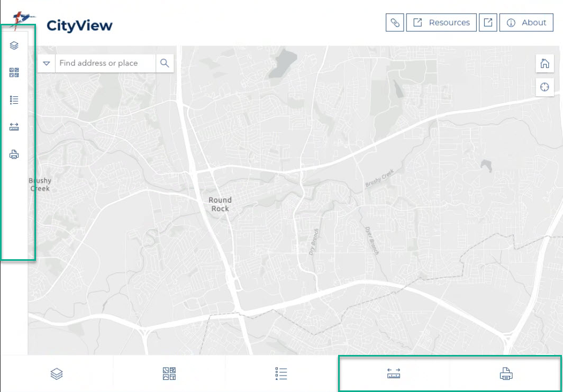Open the Layers icon in the bottom bar
563x392 pixels.
click(57, 373)
